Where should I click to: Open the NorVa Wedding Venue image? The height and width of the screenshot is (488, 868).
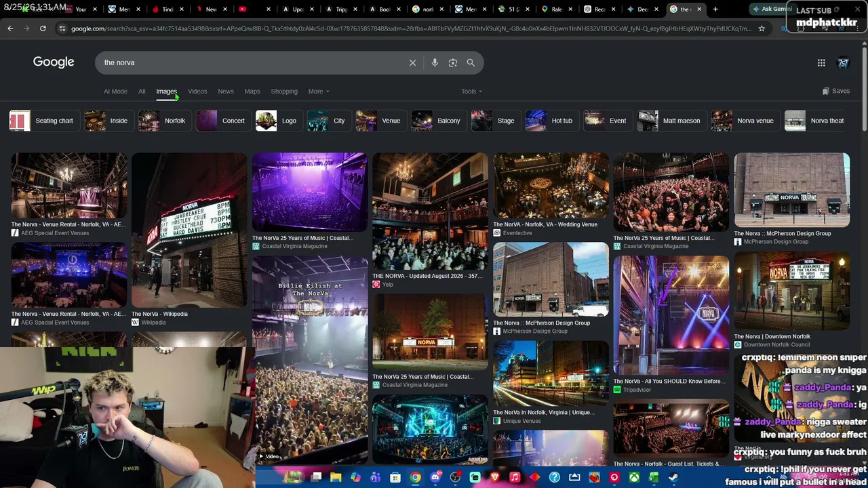[x=551, y=185]
